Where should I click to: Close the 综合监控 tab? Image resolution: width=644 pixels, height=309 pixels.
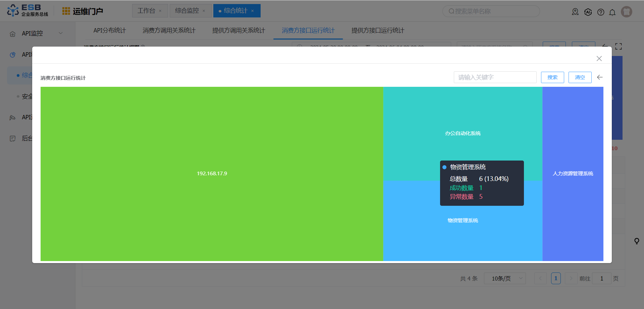204,11
